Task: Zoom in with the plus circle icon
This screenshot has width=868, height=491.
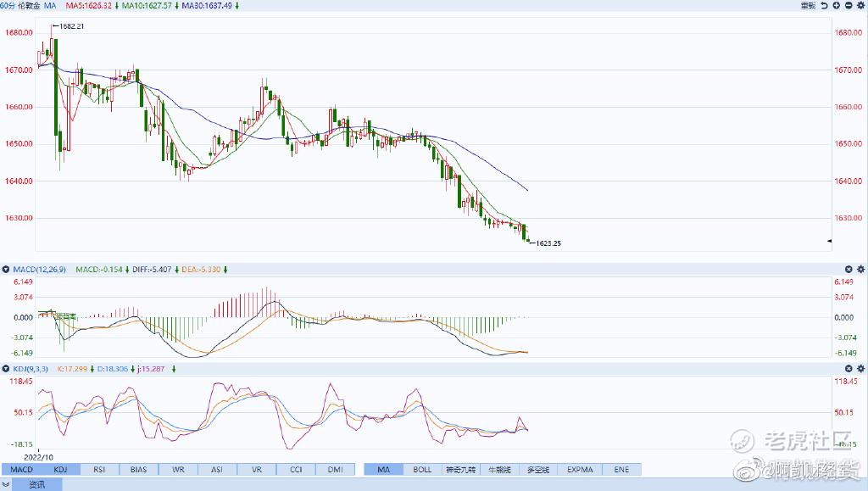Action: coord(837,6)
